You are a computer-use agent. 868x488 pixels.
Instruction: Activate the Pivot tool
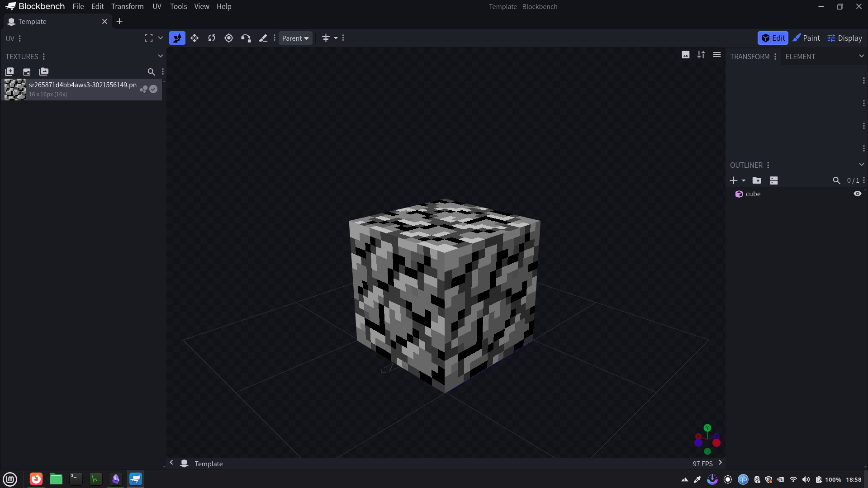pos(228,38)
